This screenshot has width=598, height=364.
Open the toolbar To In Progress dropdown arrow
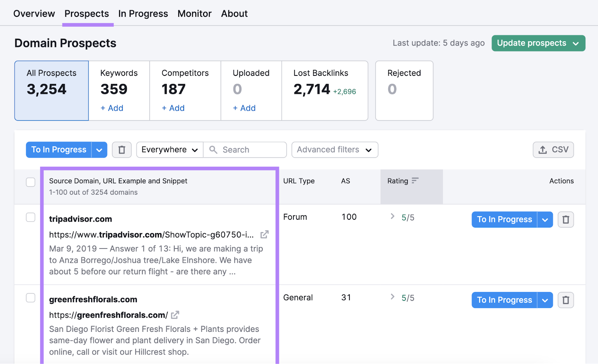(x=99, y=150)
